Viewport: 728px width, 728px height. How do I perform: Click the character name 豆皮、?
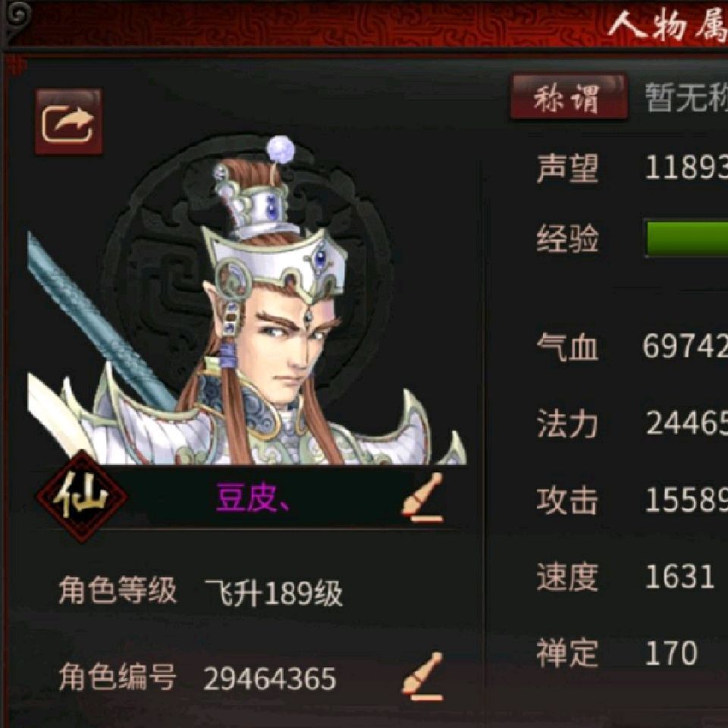tap(253, 497)
